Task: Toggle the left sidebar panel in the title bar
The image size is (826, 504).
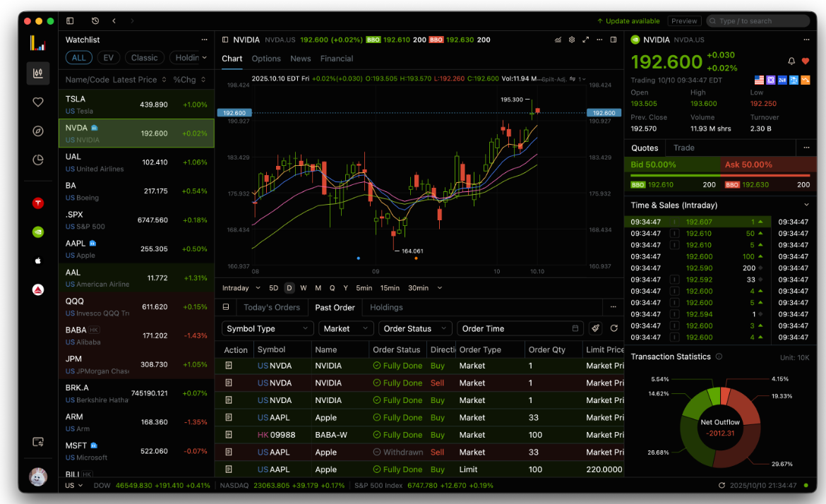Action: [x=70, y=21]
